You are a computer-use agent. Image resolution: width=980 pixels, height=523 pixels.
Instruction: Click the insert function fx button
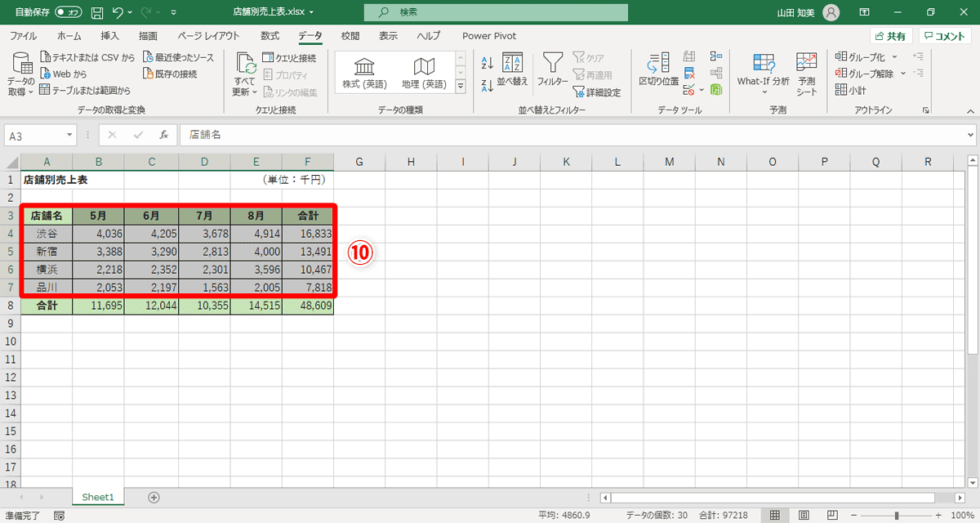[x=163, y=135]
